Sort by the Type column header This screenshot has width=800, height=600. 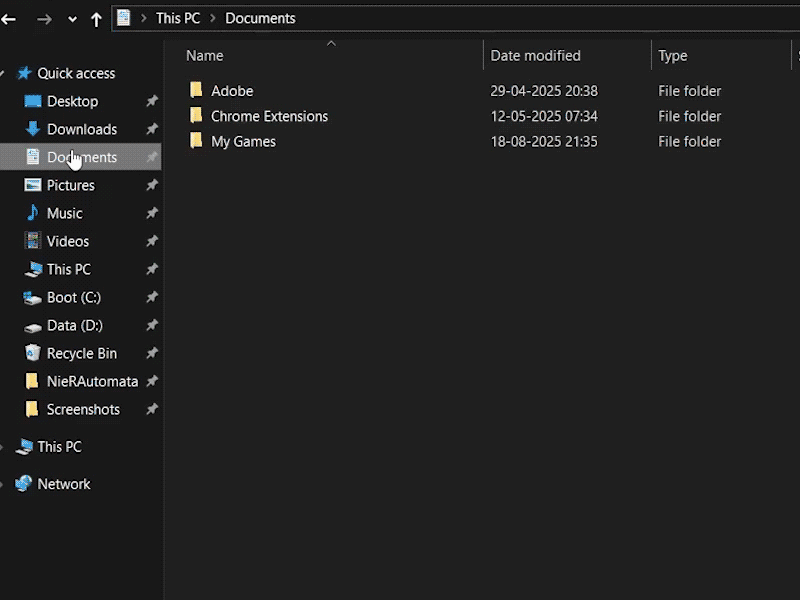tap(672, 56)
